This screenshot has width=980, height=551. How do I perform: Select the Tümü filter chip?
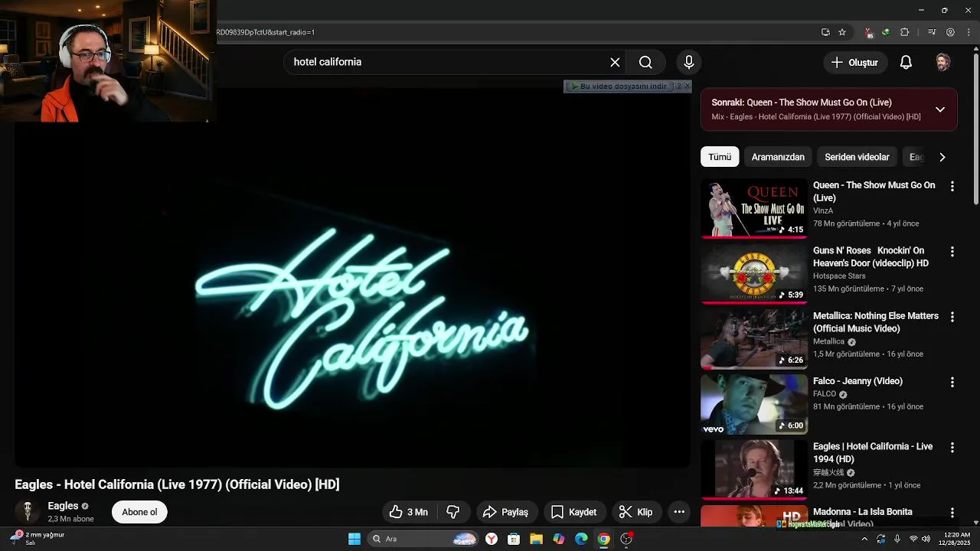[720, 157]
